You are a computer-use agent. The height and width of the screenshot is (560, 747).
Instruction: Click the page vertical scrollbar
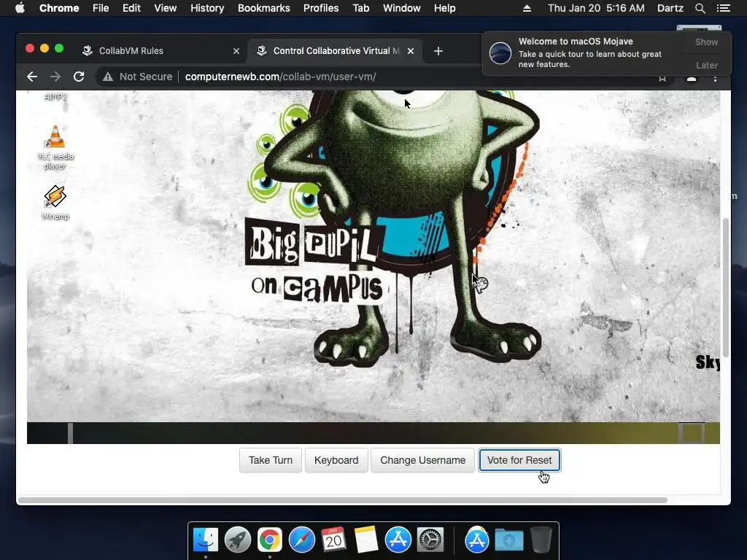[x=726, y=287]
